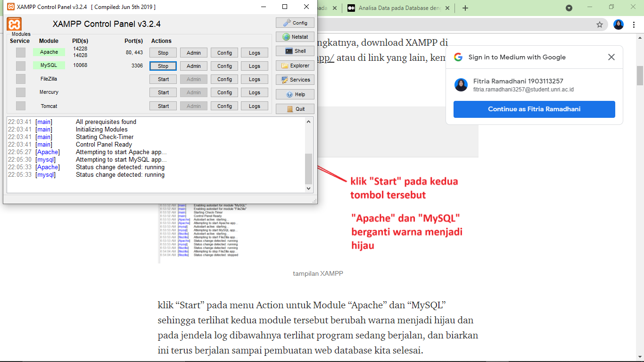Launch the Shell button
The image size is (644, 362).
[x=295, y=51]
